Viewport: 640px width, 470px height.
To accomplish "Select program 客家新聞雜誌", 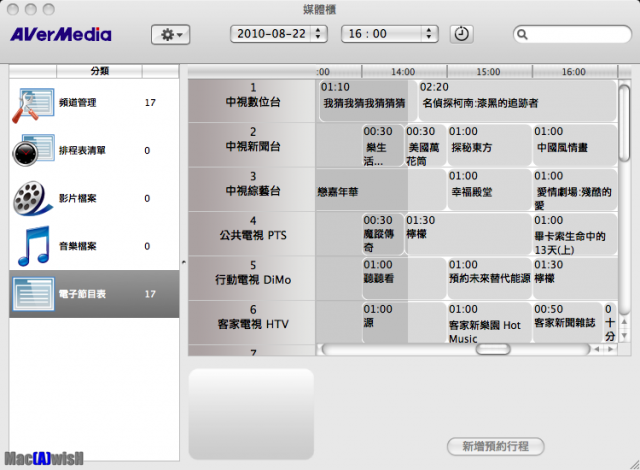I will click(x=567, y=323).
